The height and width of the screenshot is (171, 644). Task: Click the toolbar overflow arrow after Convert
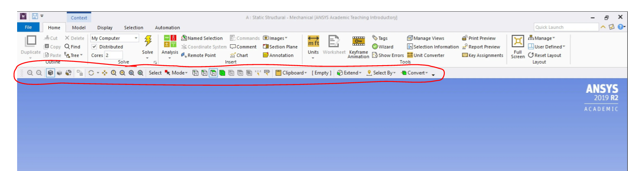click(433, 75)
